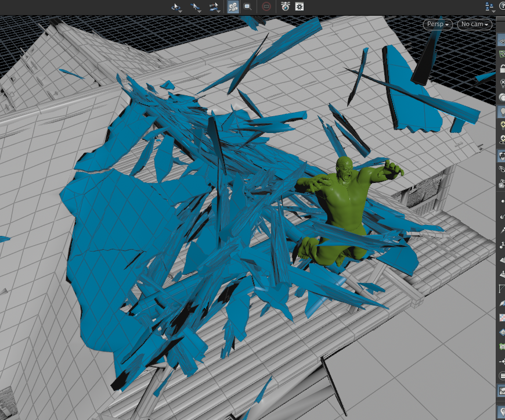Click the connected-dots node icon
The width and height of the screenshot is (505, 420).
(x=502, y=361)
